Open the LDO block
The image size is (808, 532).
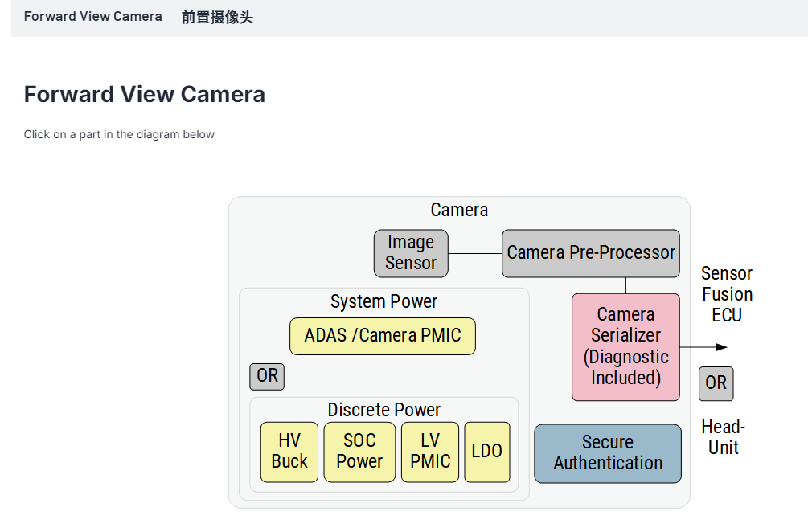click(x=487, y=452)
